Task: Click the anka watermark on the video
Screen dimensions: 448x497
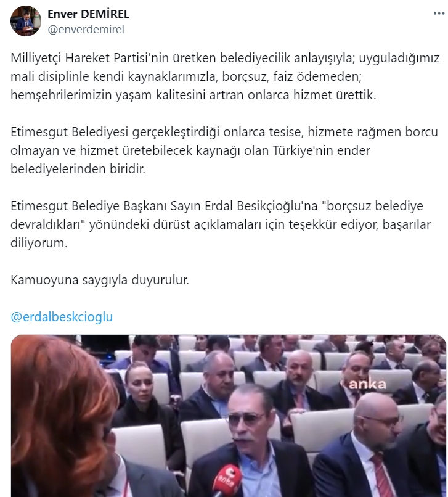Action: tap(367, 384)
